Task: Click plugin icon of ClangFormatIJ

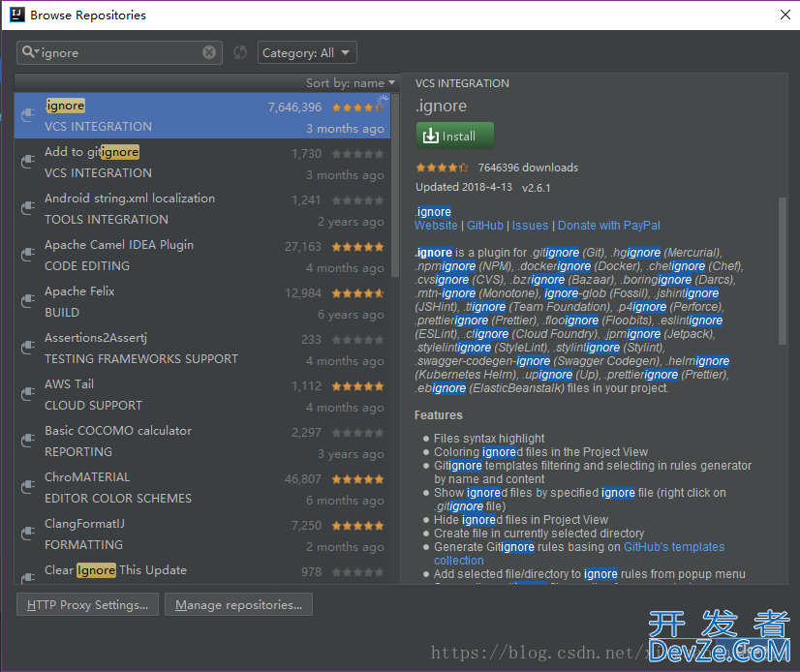Action: 28,534
